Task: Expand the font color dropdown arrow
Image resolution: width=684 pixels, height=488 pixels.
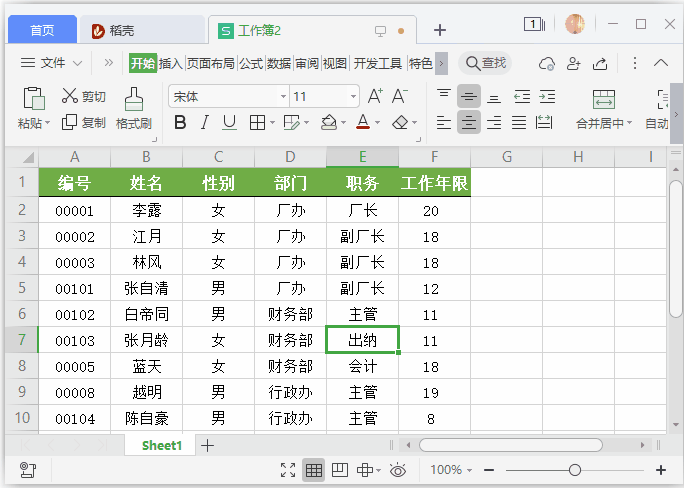Action: click(x=377, y=123)
